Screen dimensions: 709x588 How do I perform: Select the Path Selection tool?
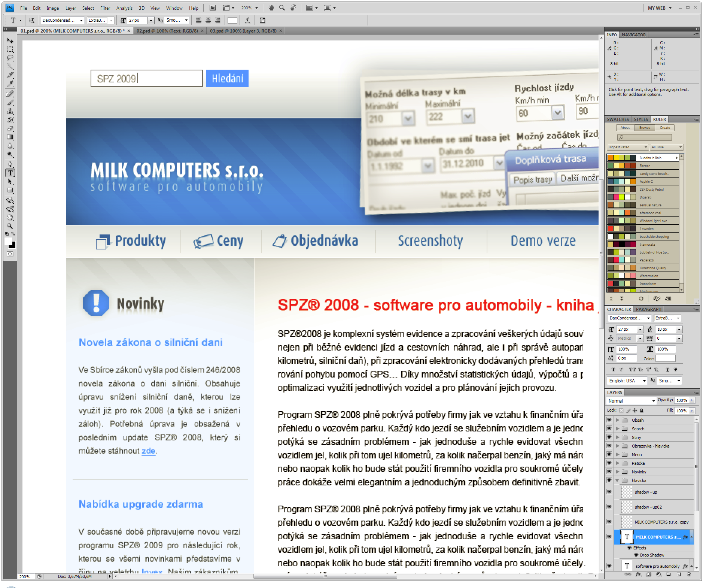click(10, 182)
